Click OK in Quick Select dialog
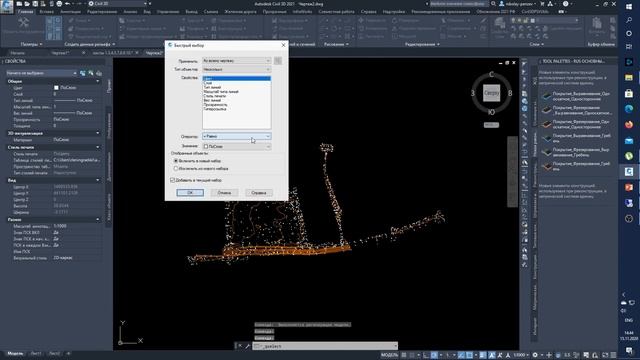Screen dimensions: 640x360 tap(190, 193)
